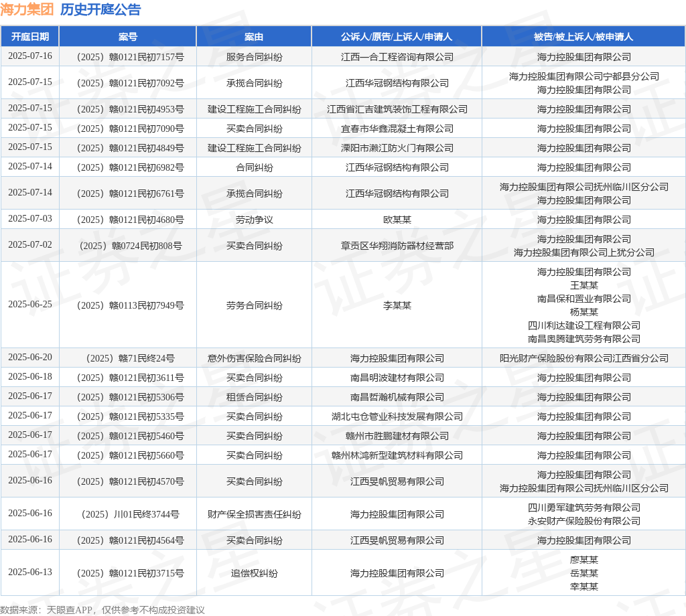Click defendant 四川利达建设工程有限公司
The width and height of the screenshot is (686, 616).
(x=584, y=325)
